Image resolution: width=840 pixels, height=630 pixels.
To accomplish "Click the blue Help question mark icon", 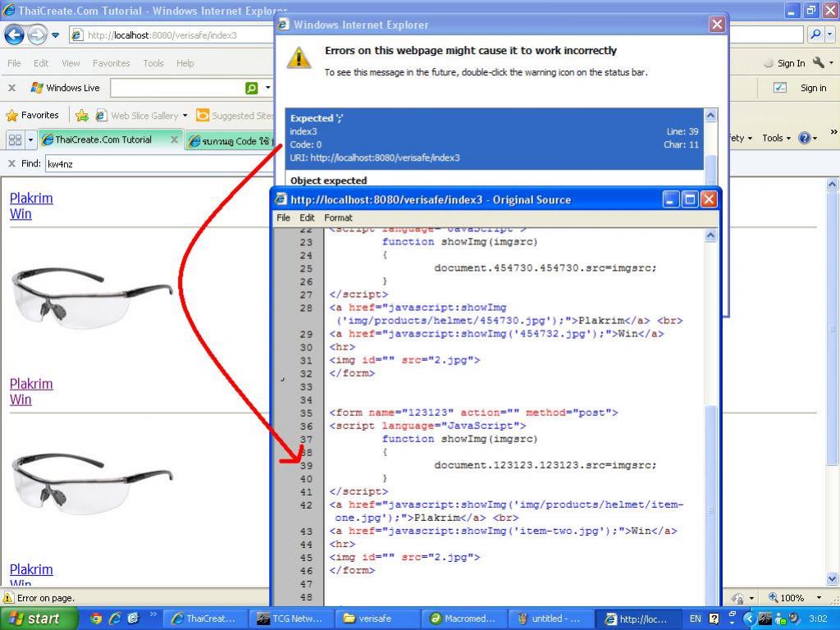I will point(805,138).
